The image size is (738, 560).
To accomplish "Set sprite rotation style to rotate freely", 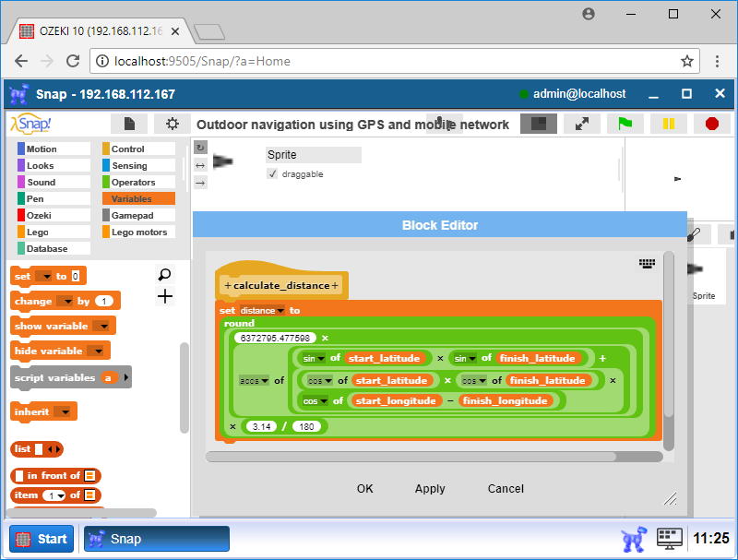I will (x=200, y=148).
